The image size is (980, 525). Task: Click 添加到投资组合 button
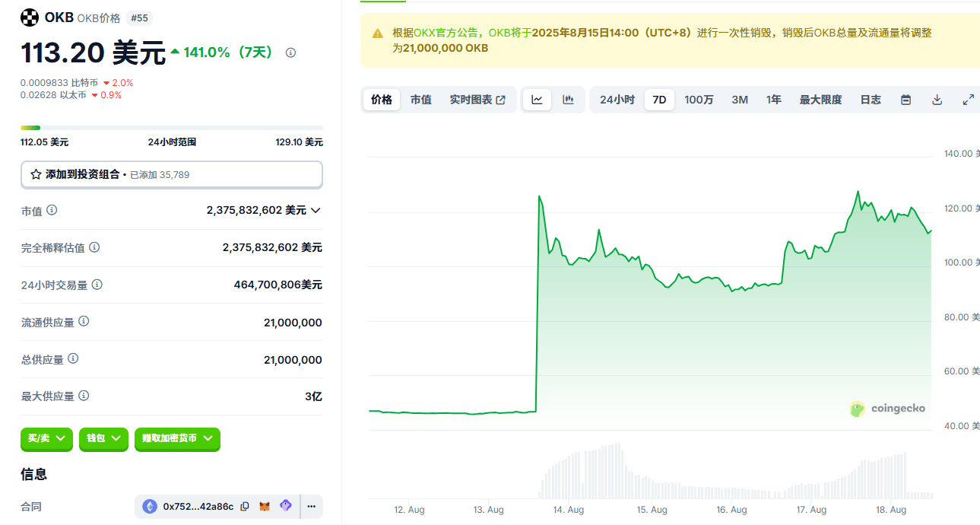pos(172,174)
